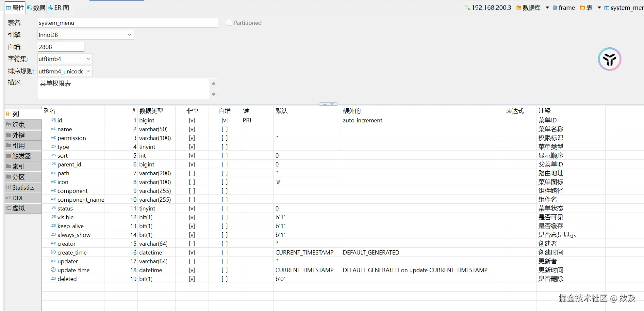The height and width of the screenshot is (311, 644).
Task: Click the string icon of icon column
Action: point(53,182)
